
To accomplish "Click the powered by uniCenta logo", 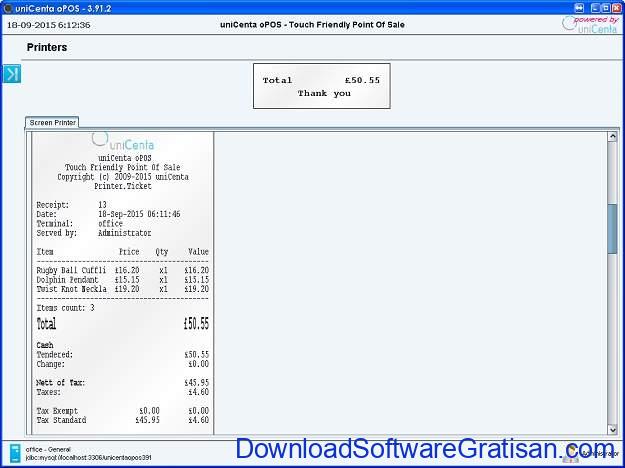I will [590, 24].
